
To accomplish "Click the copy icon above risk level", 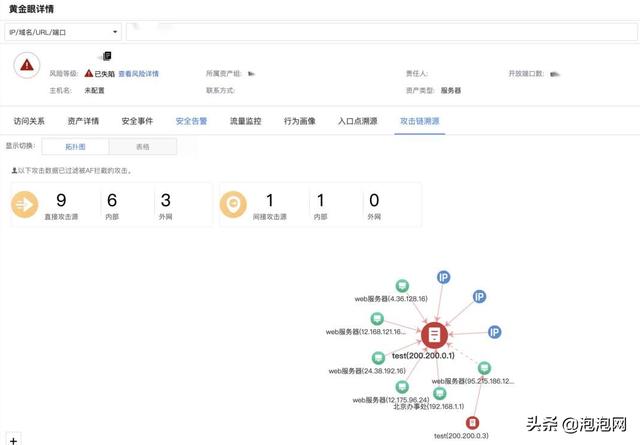I will pyautogui.click(x=107, y=56).
